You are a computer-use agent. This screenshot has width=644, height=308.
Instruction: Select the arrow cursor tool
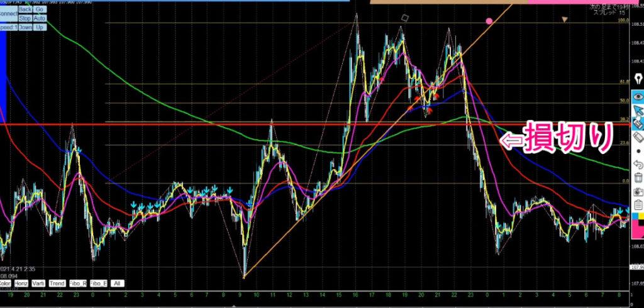click(x=638, y=111)
